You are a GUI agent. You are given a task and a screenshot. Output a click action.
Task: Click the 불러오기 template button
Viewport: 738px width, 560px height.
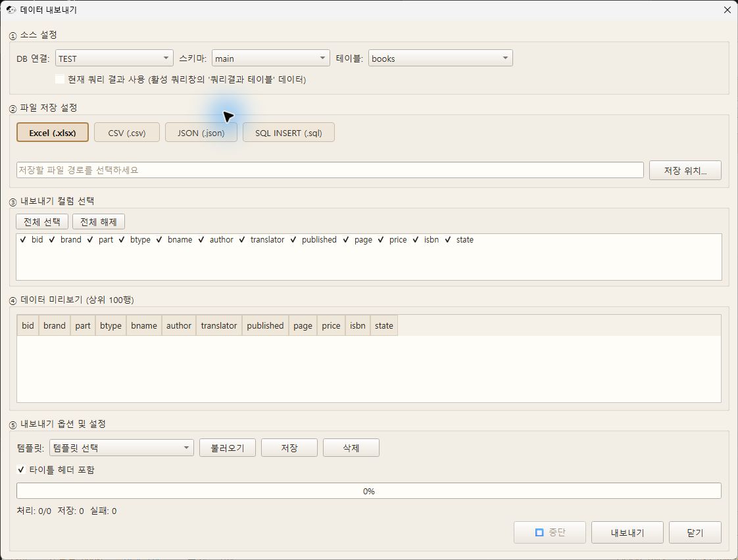click(228, 448)
